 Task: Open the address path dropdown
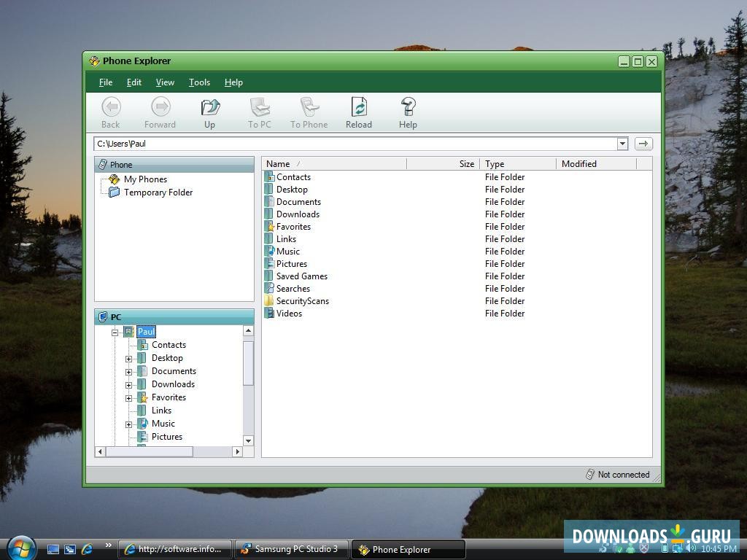[x=622, y=144]
